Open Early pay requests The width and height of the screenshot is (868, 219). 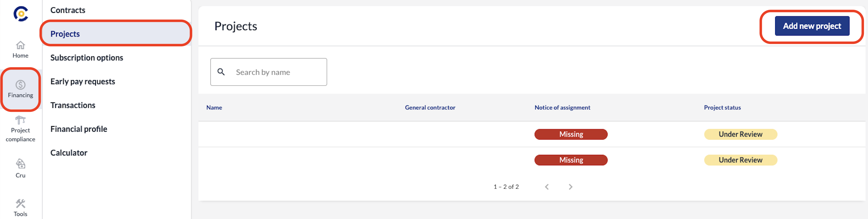[x=83, y=81]
